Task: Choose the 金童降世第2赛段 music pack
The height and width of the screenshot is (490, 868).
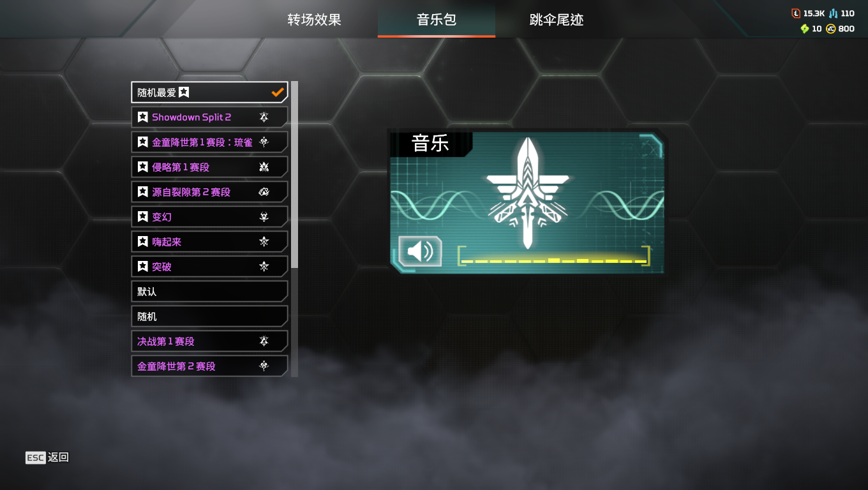Action: [209, 366]
